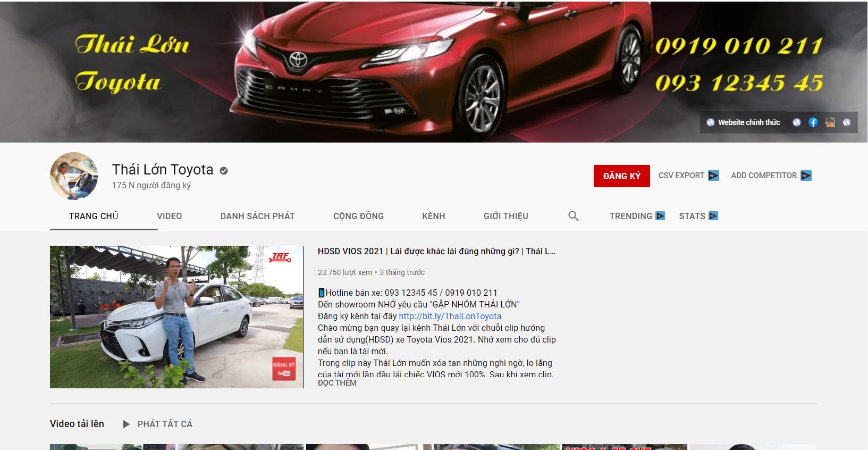Subscribe with the red ĐĂNG KÝ button

point(621,176)
